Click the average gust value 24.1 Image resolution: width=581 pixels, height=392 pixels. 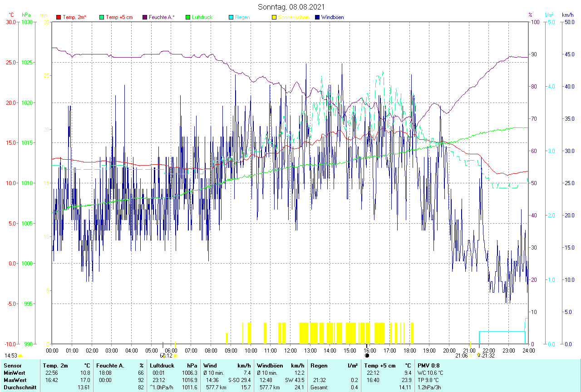299,388
